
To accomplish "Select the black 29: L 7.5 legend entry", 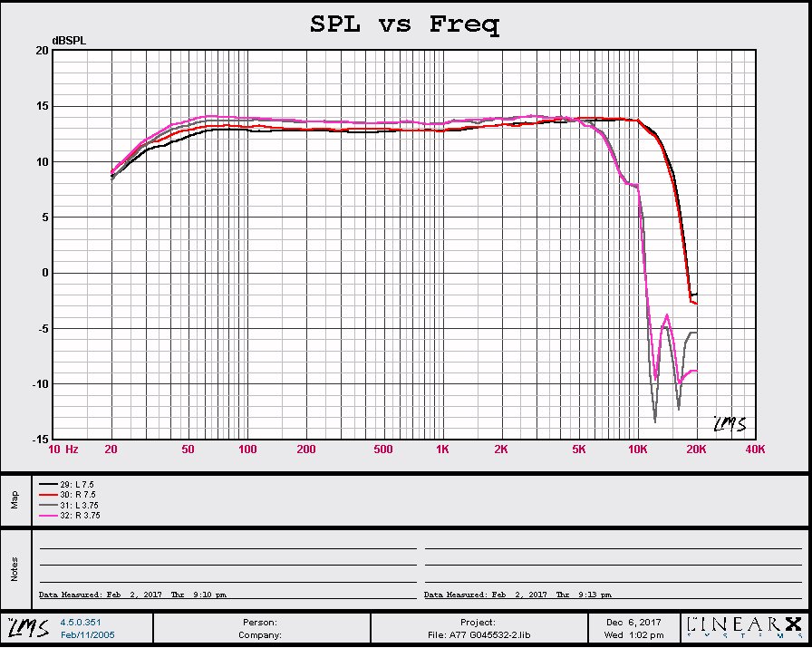I will pos(72,486).
